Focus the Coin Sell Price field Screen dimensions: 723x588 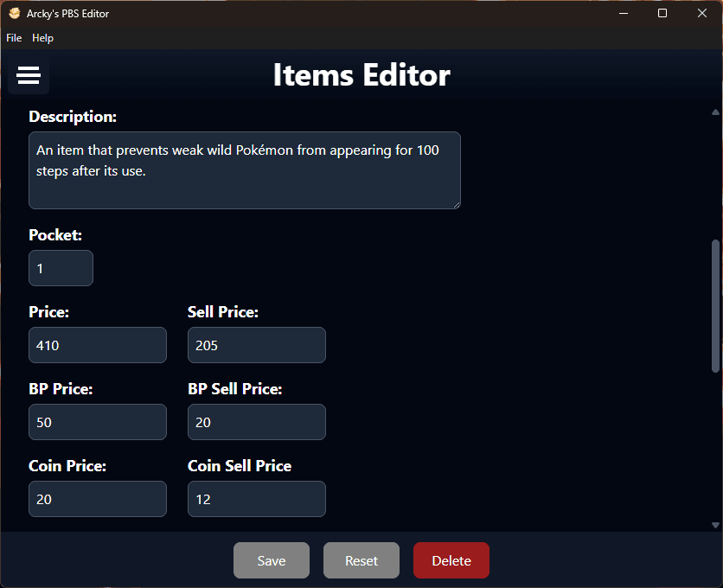pyautogui.click(x=257, y=499)
